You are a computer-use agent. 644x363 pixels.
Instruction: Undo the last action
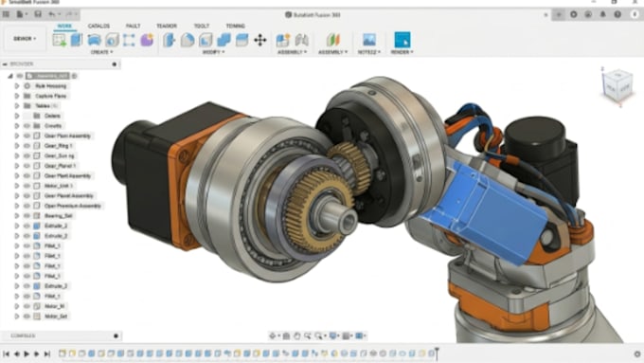click(x=53, y=14)
